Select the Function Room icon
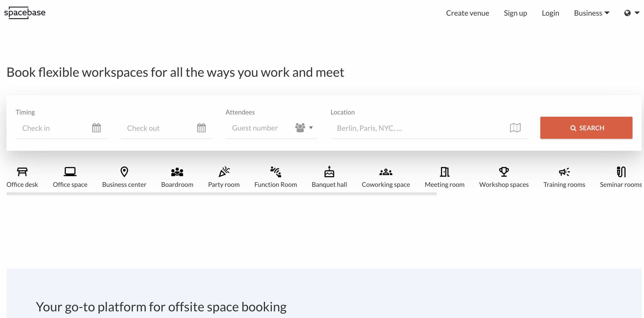644x318 pixels. tap(276, 172)
